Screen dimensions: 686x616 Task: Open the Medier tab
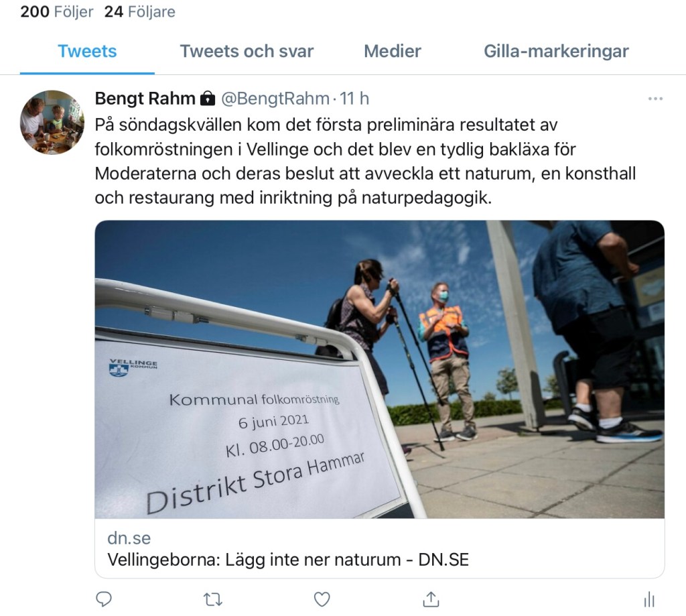[x=393, y=51]
